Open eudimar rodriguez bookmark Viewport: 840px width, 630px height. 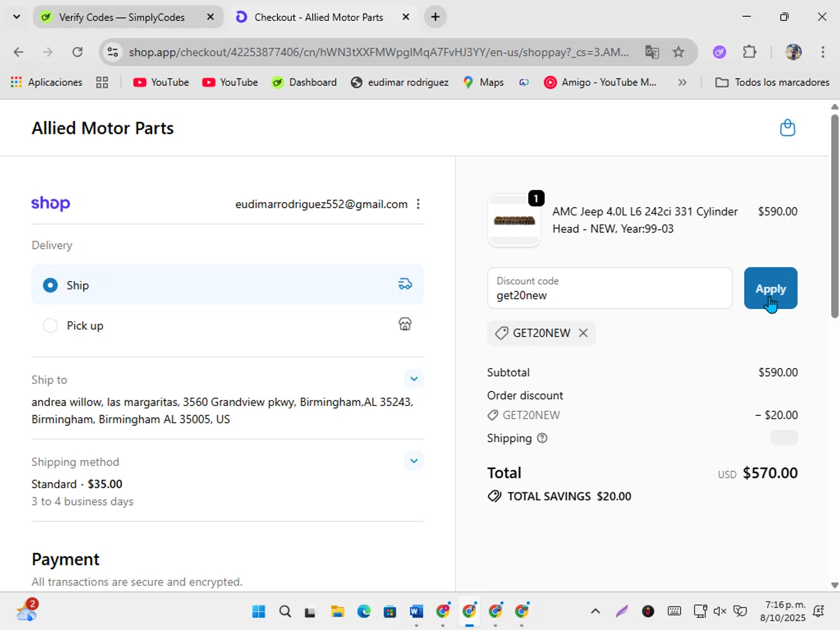pyautogui.click(x=400, y=82)
